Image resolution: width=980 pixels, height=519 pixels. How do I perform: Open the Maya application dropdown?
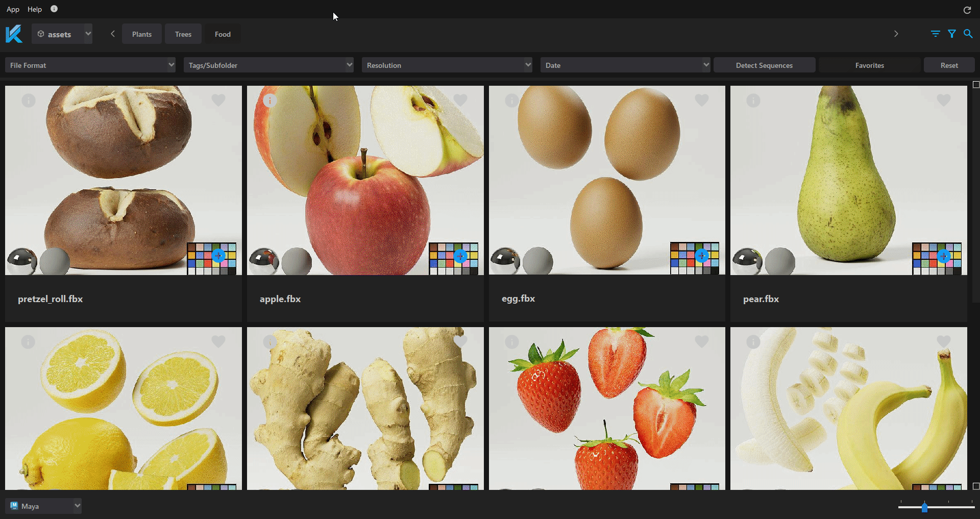pyautogui.click(x=43, y=506)
